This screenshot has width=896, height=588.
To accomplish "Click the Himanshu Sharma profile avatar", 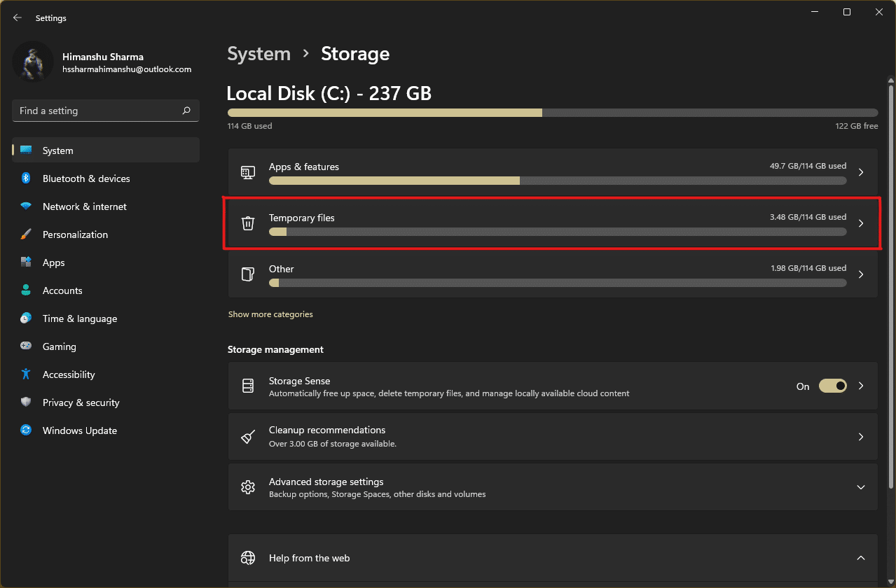I will [33, 61].
